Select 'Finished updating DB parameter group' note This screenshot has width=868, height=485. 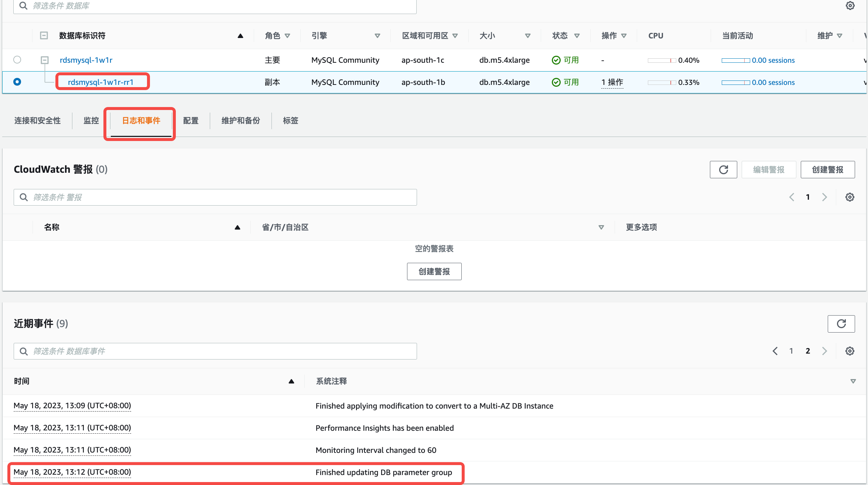[x=384, y=472]
